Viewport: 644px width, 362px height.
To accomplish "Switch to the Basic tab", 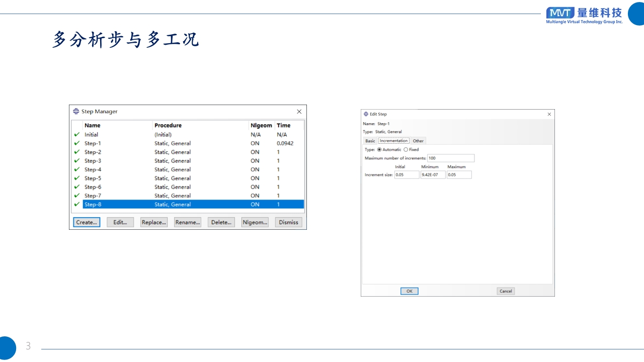I will point(370,141).
